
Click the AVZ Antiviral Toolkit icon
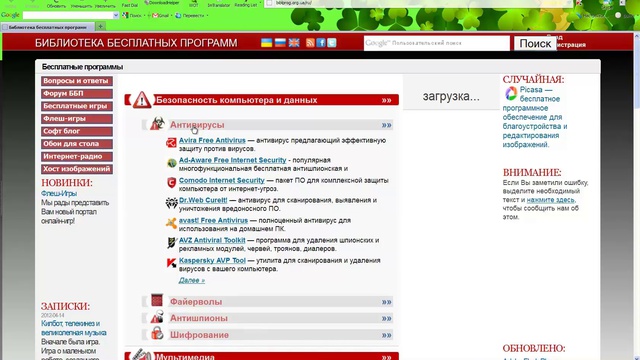(x=171, y=242)
